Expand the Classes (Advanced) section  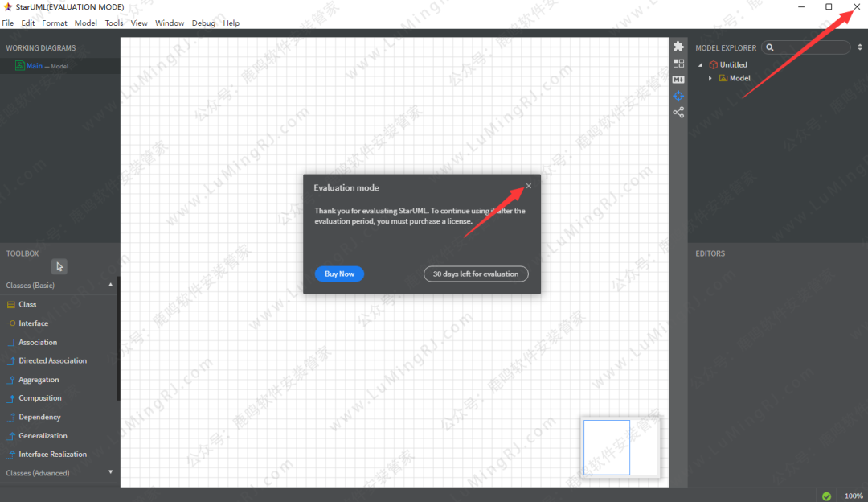pos(111,472)
